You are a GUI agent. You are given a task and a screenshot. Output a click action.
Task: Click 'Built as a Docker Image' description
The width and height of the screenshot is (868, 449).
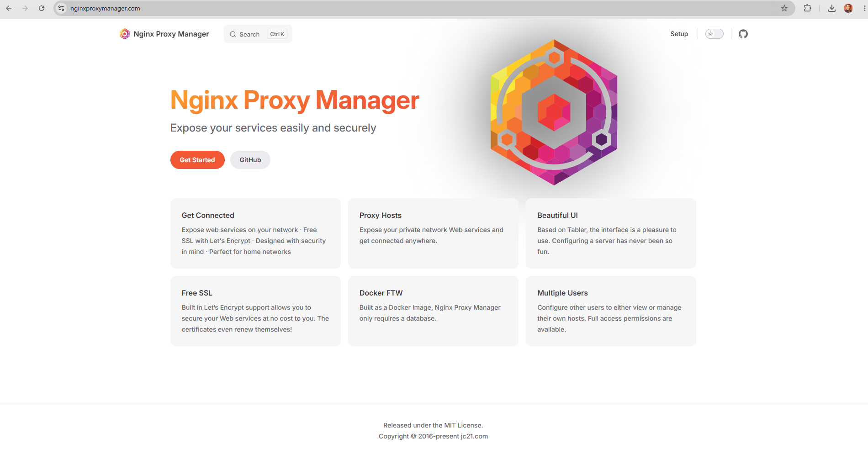point(430,313)
